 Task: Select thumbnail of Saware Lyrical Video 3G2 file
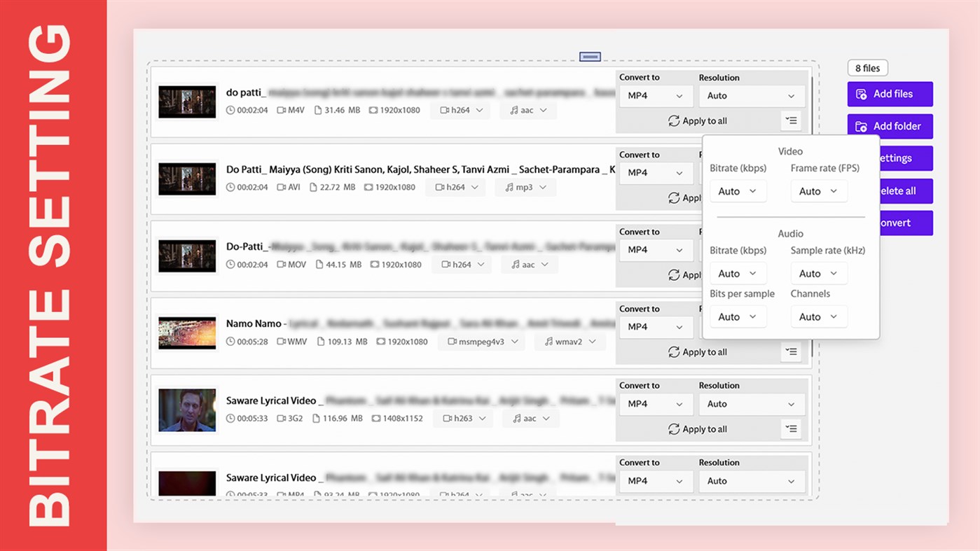(187, 410)
